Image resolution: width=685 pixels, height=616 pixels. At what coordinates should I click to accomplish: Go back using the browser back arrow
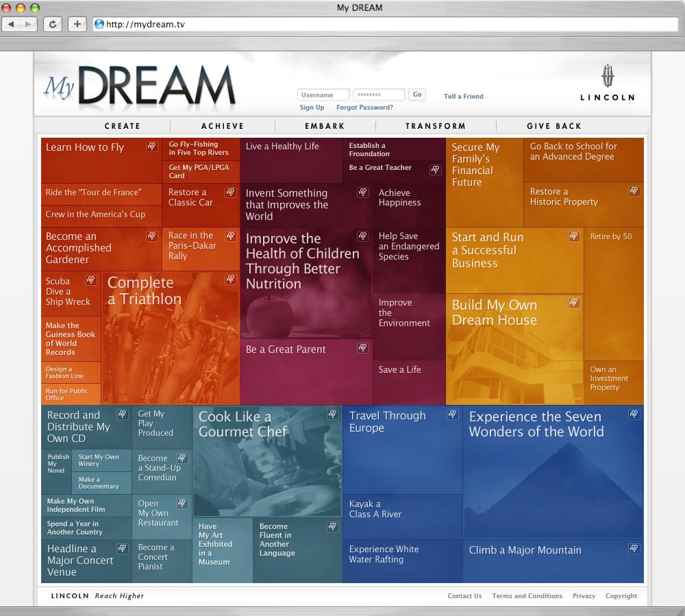[x=13, y=24]
